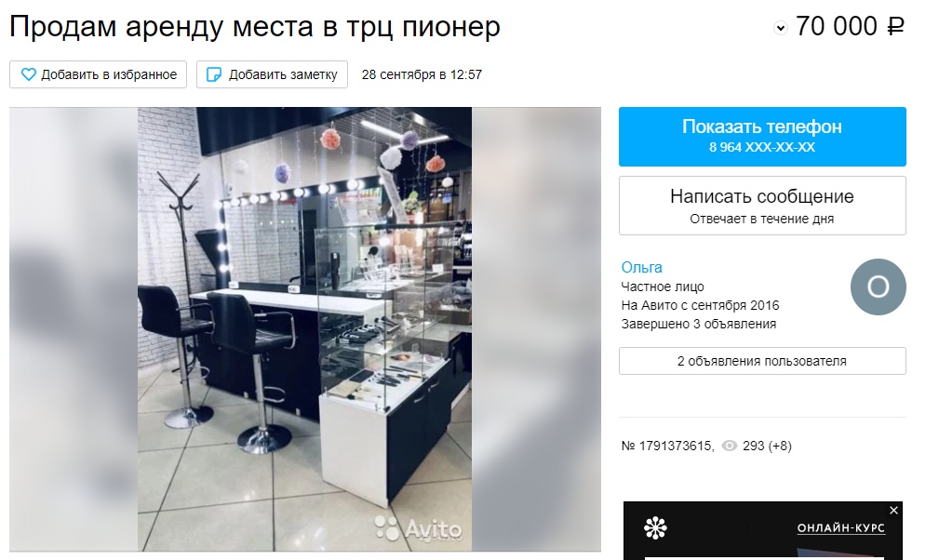Close the advertisement with the X
Screen dimensions: 939x560
[893, 511]
